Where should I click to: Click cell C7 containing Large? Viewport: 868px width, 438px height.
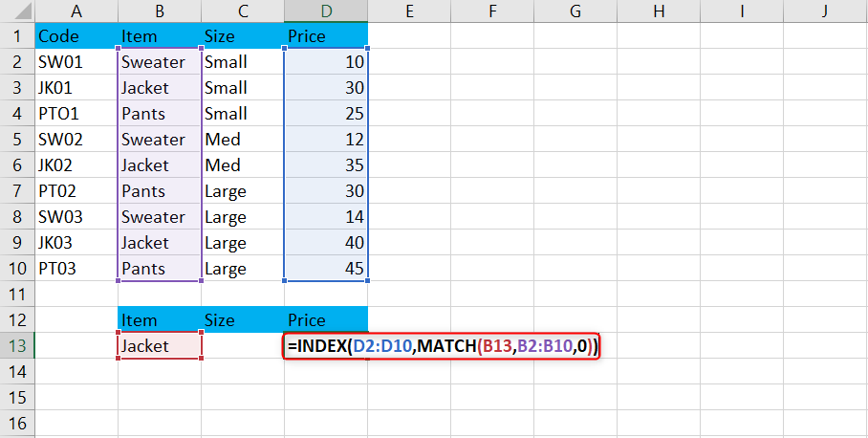click(243, 191)
